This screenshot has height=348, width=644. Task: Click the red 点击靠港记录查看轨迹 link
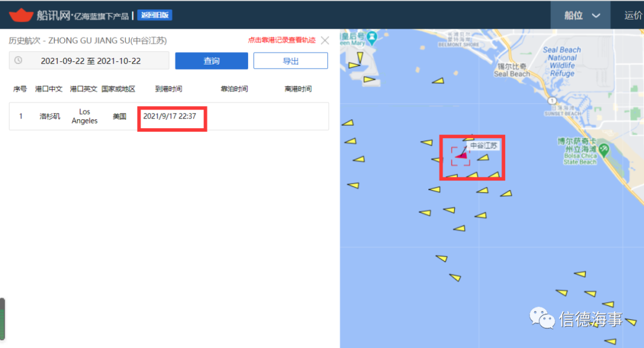tap(281, 40)
